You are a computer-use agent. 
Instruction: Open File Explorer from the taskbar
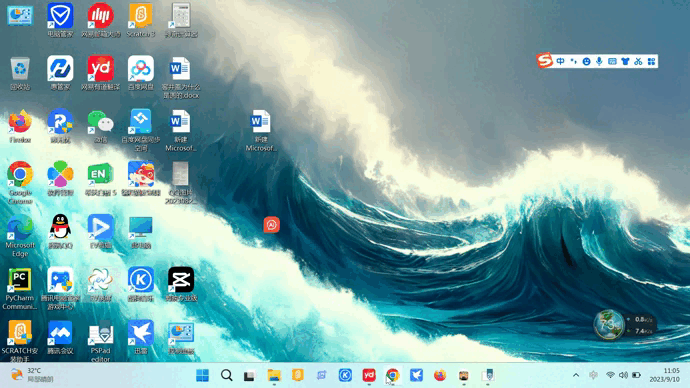(274, 375)
